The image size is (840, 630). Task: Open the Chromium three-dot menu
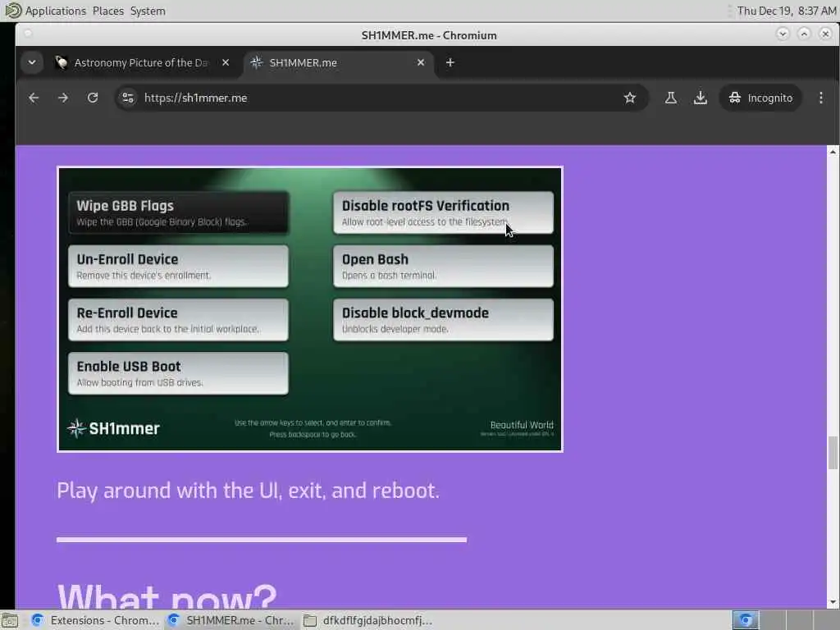pos(820,98)
